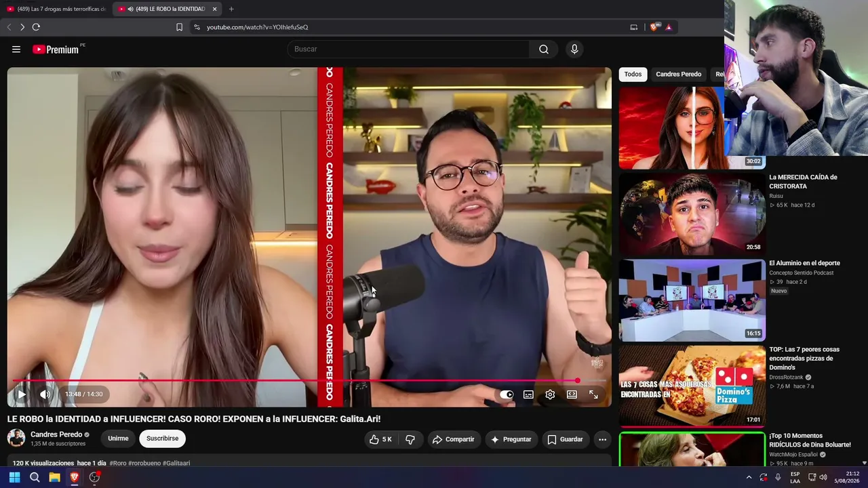Switch to theater mode
The width and height of the screenshot is (868, 488).
(572, 394)
